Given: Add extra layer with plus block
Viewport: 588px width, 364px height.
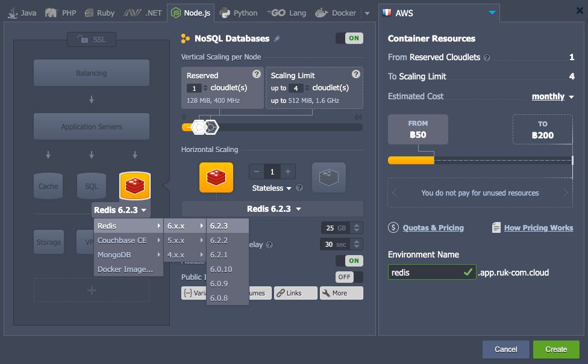Looking at the screenshot, I should [92, 290].
